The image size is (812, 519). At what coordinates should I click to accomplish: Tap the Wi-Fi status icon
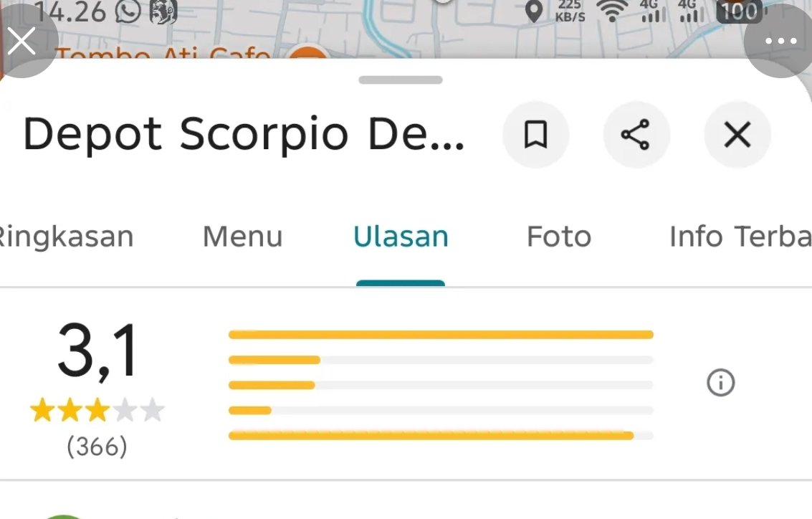point(612,11)
